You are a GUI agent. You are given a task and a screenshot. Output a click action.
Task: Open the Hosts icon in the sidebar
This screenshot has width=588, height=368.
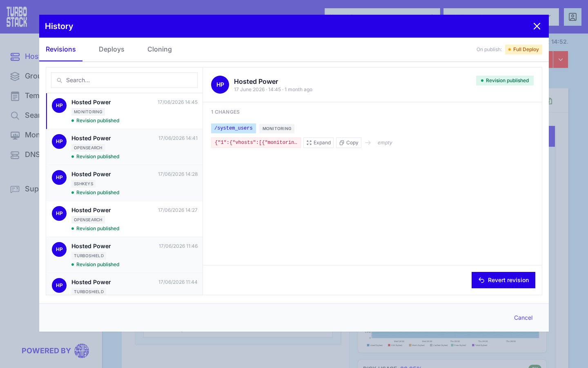pyautogui.click(x=15, y=56)
